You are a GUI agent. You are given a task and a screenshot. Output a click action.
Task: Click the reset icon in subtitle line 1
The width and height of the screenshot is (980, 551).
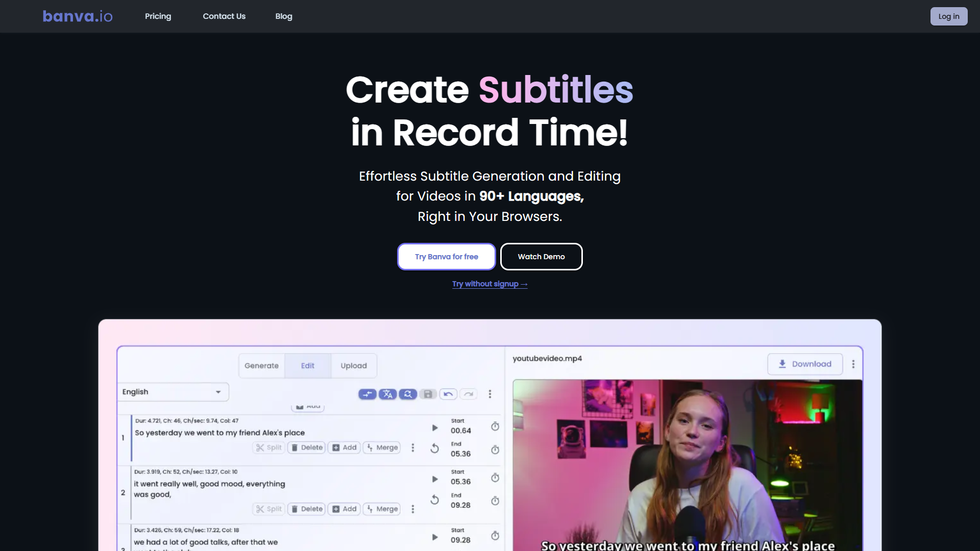(435, 448)
